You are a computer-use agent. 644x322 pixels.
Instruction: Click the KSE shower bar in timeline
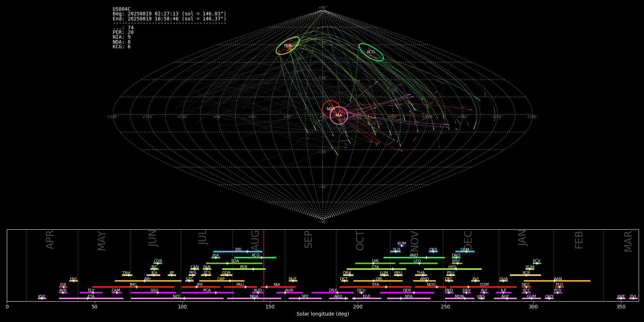[x=42, y=298]
